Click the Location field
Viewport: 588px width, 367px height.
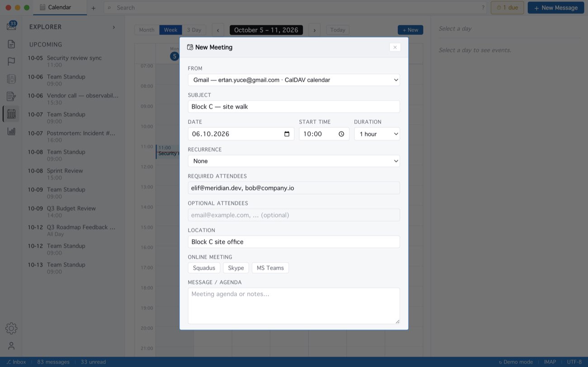[x=294, y=242]
